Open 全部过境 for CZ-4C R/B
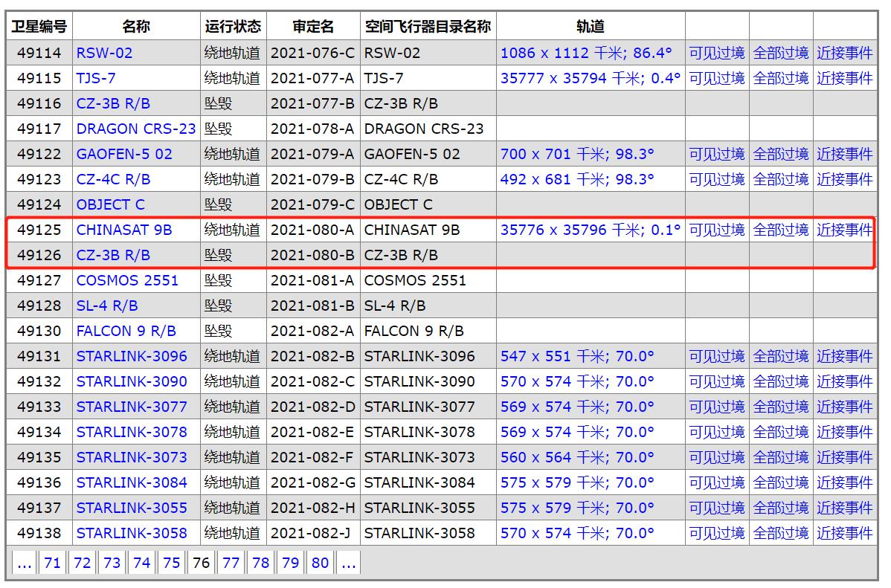891x588 pixels. (x=781, y=179)
